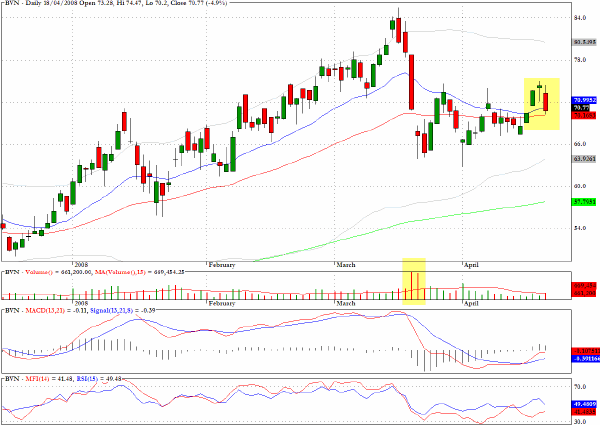The width and height of the screenshot is (600, 425).
Task: Click the highest green candle near 84.0
Action: pyautogui.click(x=392, y=25)
